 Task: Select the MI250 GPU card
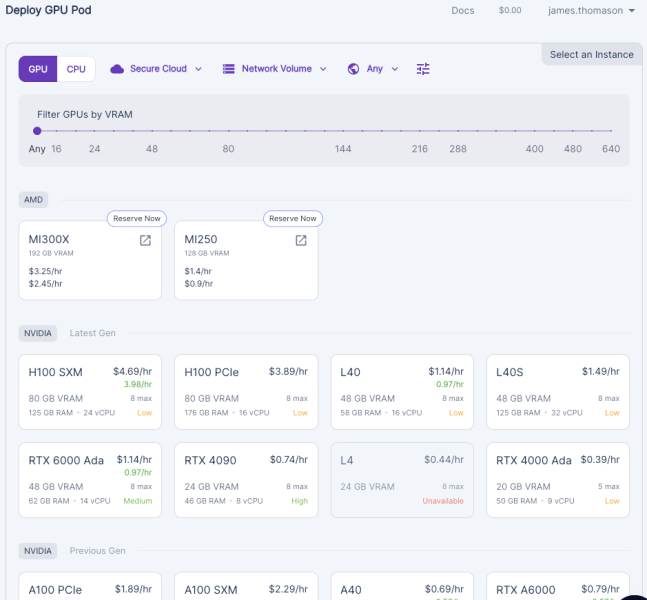point(246,260)
